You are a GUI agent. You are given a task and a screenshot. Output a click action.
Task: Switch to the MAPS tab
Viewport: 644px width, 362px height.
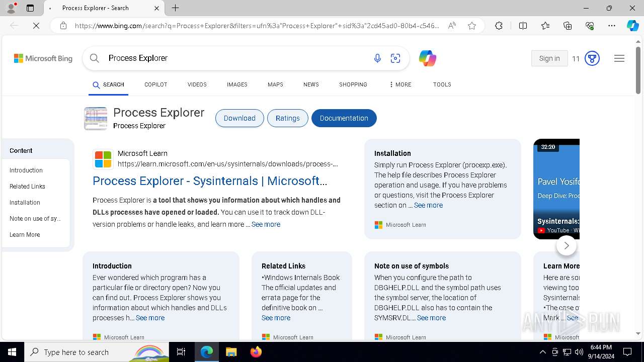(x=275, y=84)
